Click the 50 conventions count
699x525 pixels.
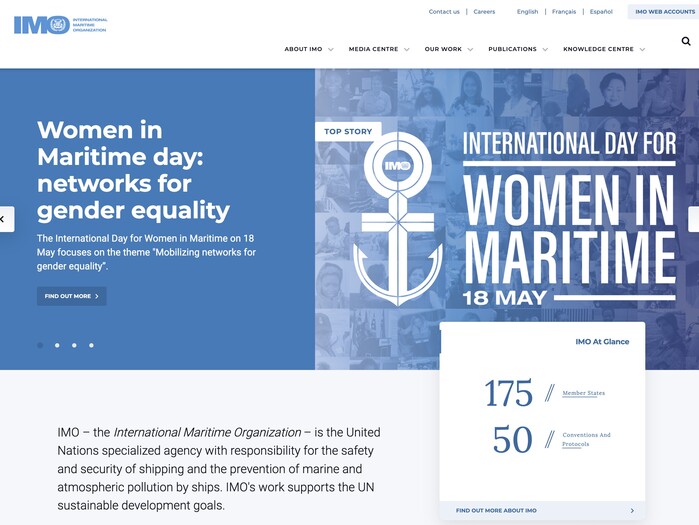[513, 439]
